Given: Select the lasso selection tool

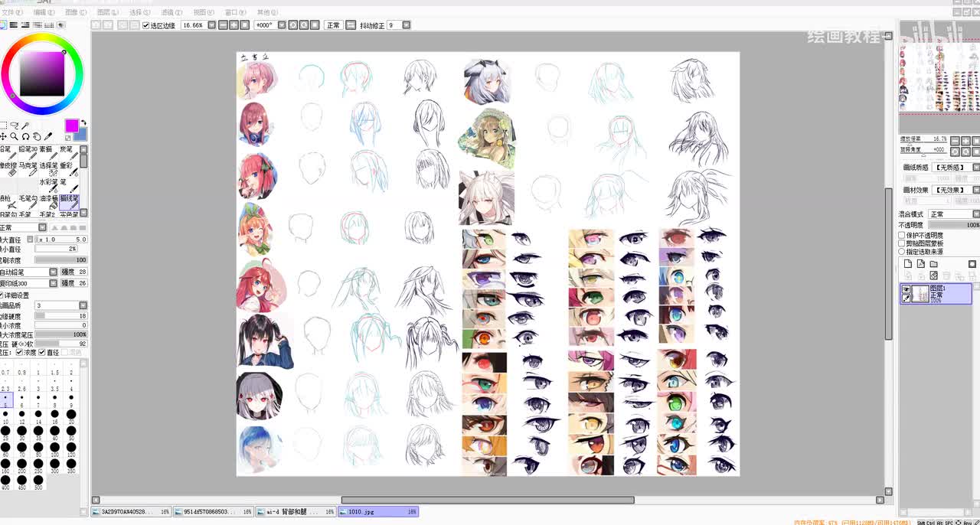Looking at the screenshot, I should (14, 126).
